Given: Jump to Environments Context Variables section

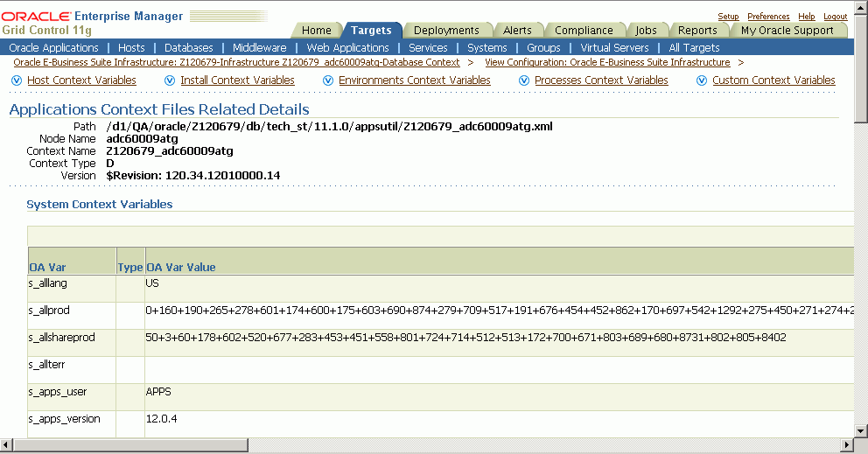Looking at the screenshot, I should pos(415,80).
